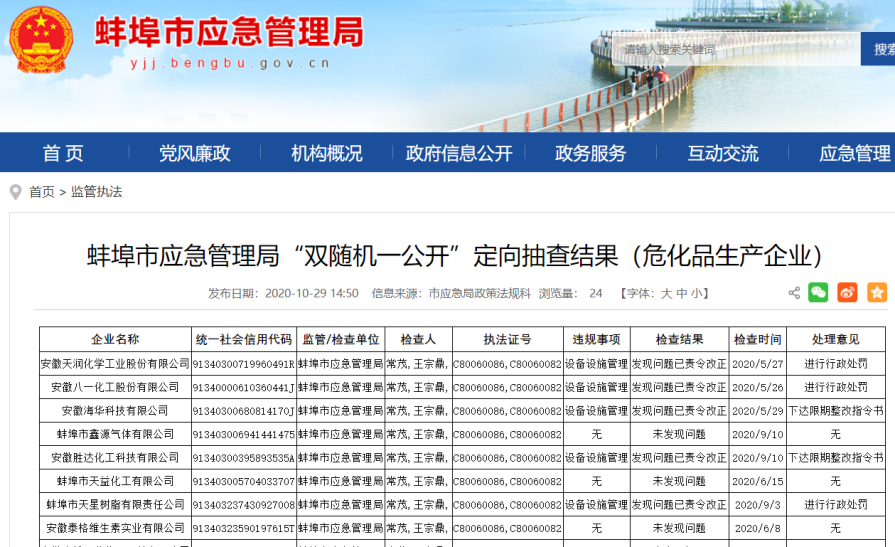This screenshot has width=895, height=547.
Task: Click the inspection date 2020/5/27
Action: coord(757,364)
